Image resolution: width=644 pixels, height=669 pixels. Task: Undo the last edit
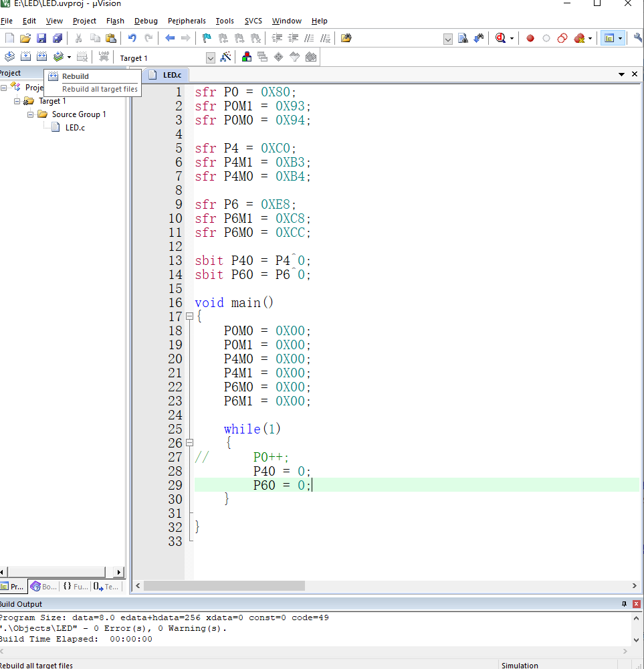[x=132, y=38]
